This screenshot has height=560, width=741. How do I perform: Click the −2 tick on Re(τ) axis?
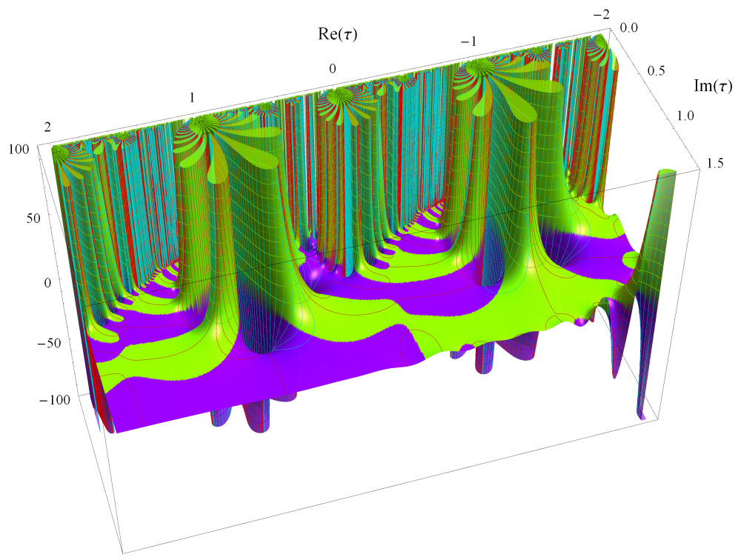click(600, 16)
